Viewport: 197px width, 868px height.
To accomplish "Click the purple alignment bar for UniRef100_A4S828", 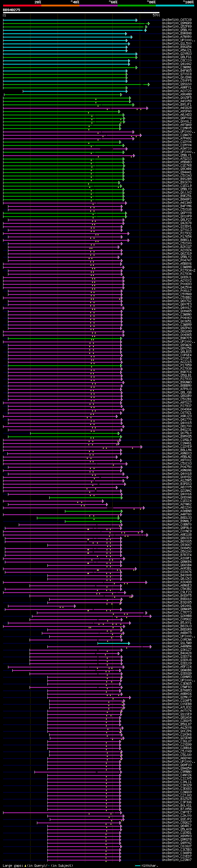I will click(75, 108).
